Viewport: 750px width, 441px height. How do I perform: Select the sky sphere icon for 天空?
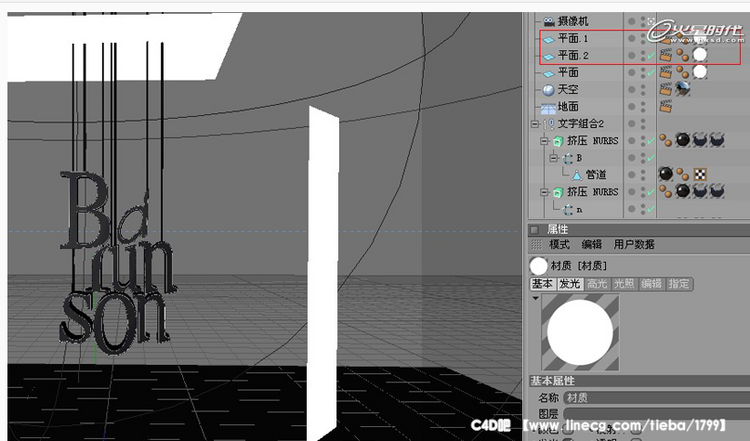click(x=549, y=90)
